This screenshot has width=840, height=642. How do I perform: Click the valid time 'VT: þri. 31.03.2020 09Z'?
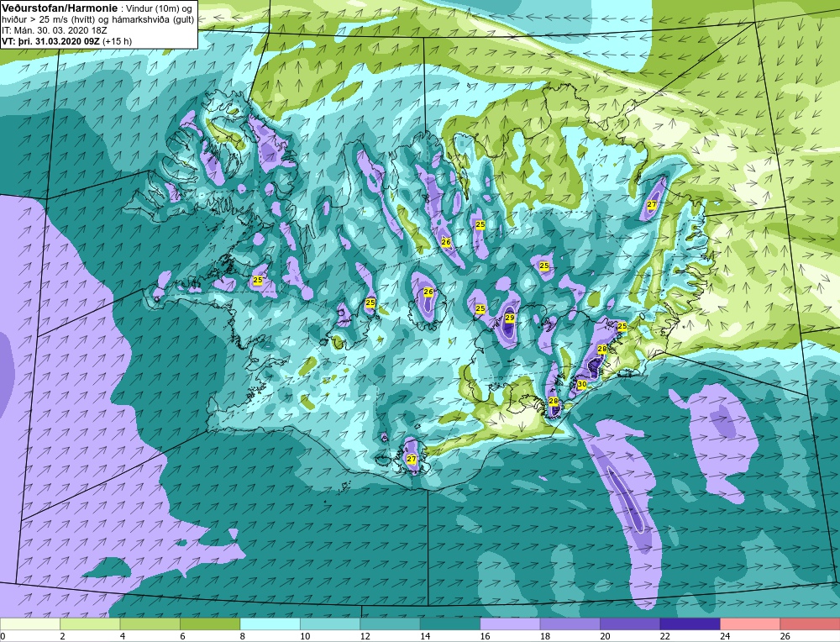point(51,40)
